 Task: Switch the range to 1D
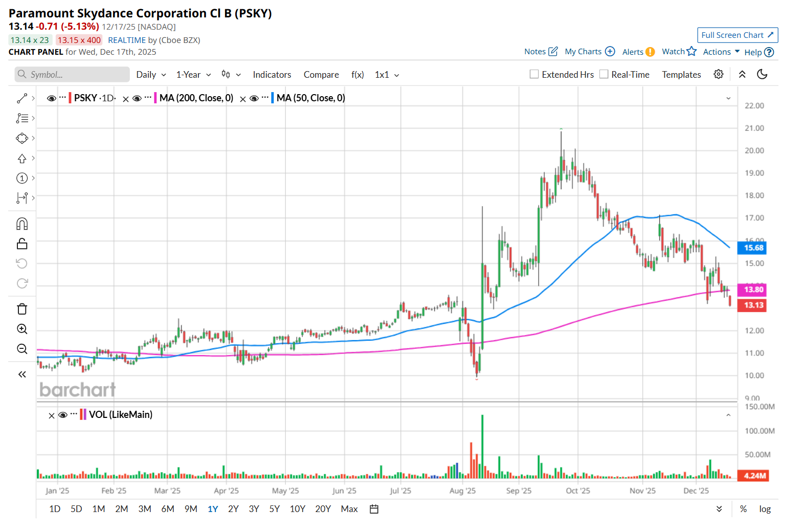(x=55, y=509)
